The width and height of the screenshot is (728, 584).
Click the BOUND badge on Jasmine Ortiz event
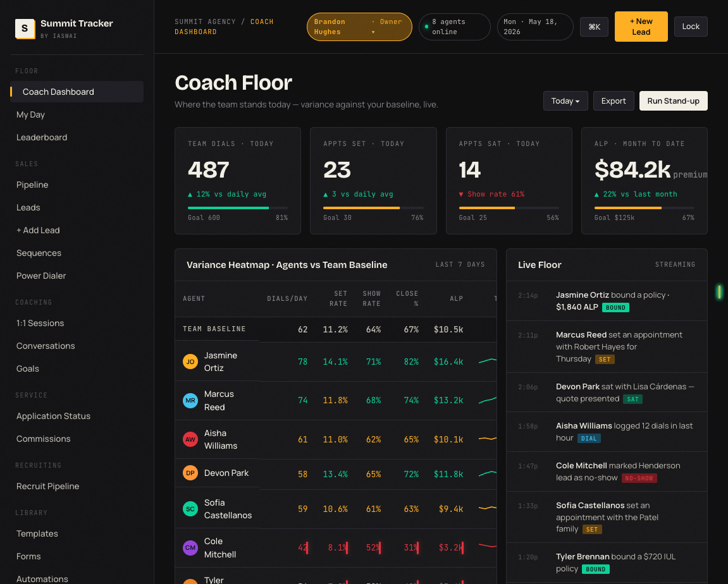click(x=615, y=308)
